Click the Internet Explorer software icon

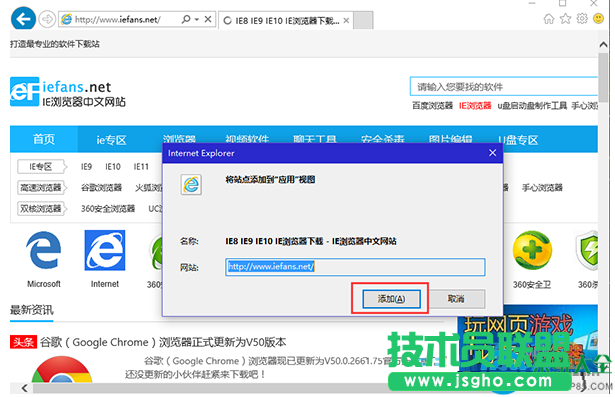pyautogui.click(x=105, y=250)
